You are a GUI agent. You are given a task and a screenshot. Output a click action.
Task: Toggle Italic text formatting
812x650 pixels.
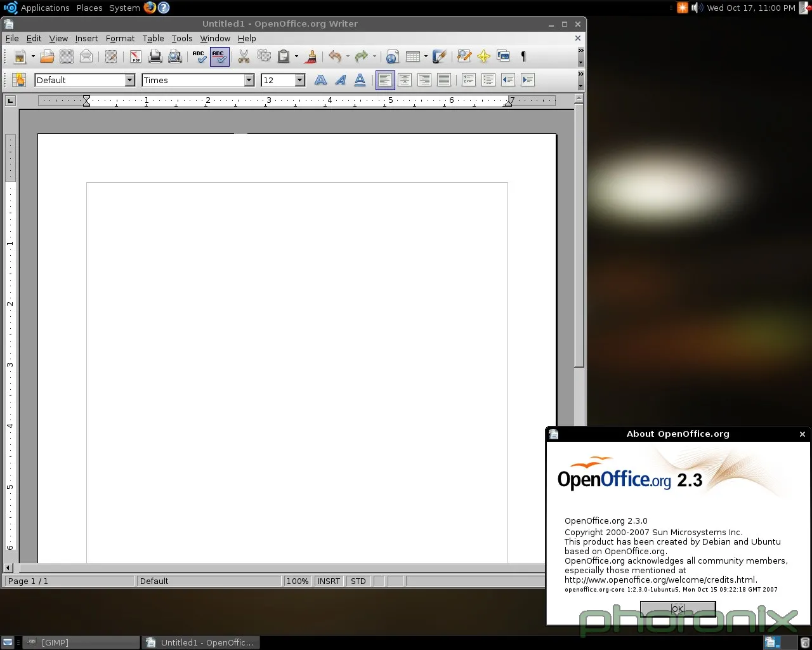[x=341, y=80]
